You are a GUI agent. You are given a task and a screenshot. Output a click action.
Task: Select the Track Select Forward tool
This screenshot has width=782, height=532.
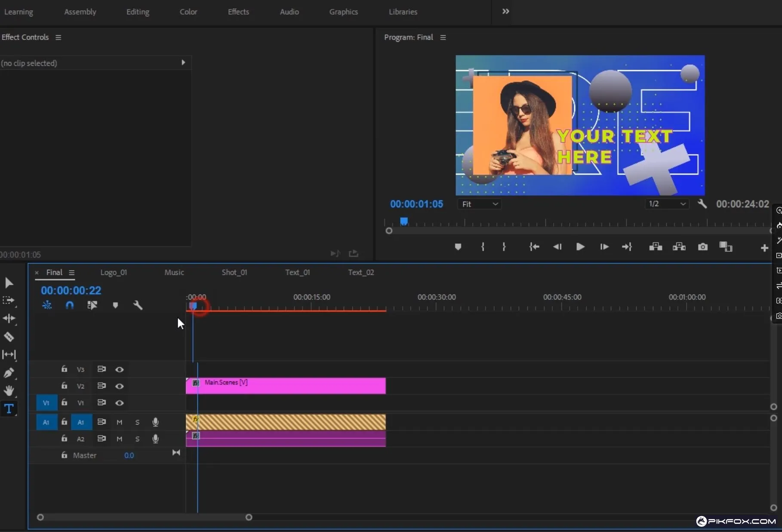point(9,300)
